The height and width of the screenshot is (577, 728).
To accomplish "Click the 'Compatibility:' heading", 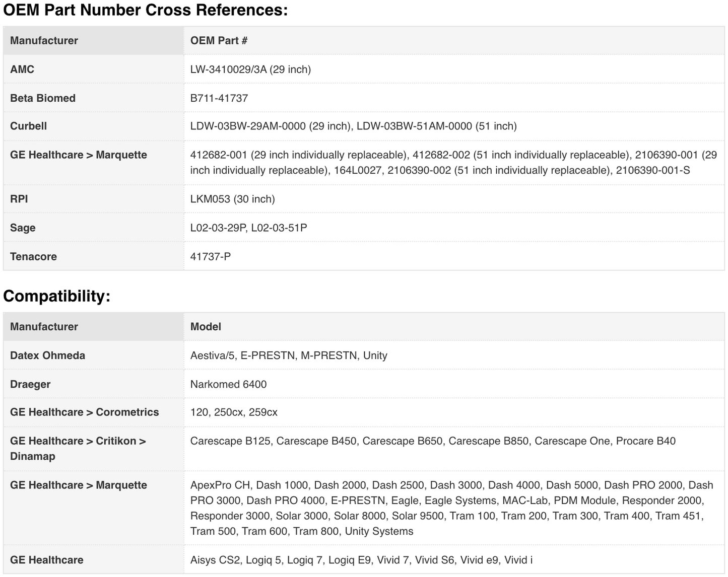I will (x=56, y=296).
